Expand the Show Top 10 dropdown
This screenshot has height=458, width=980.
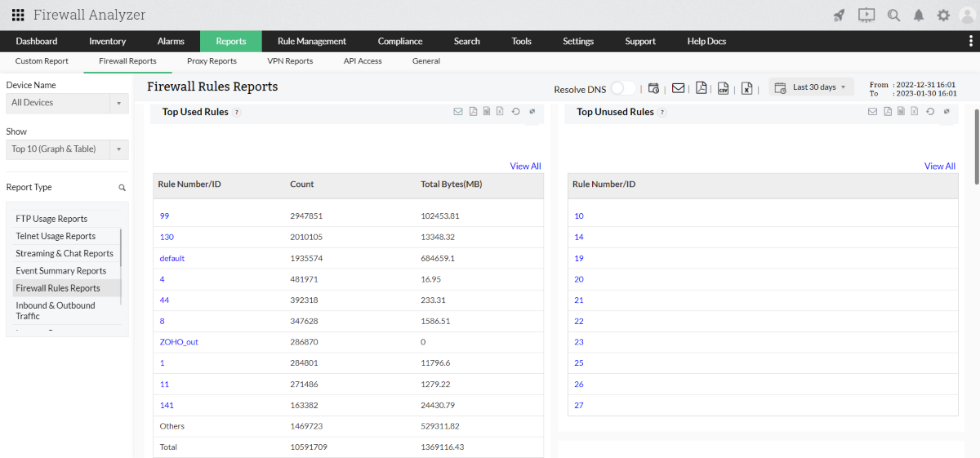coord(67,149)
